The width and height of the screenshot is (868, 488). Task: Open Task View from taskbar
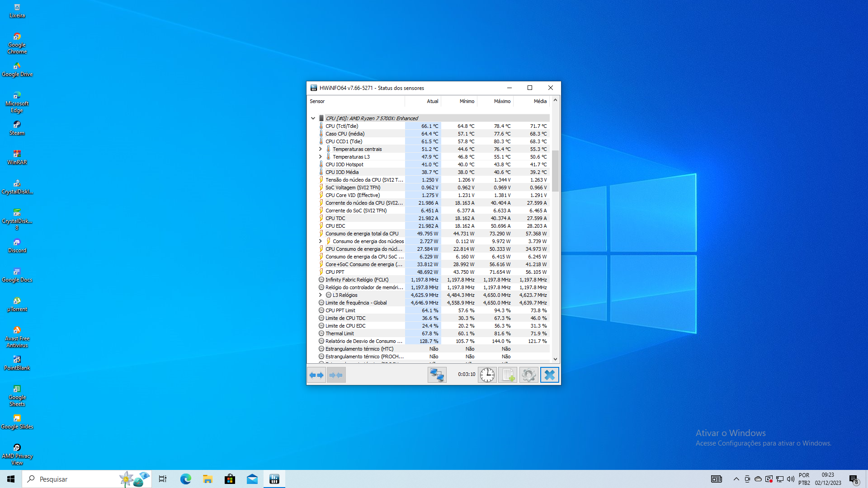[x=163, y=479]
